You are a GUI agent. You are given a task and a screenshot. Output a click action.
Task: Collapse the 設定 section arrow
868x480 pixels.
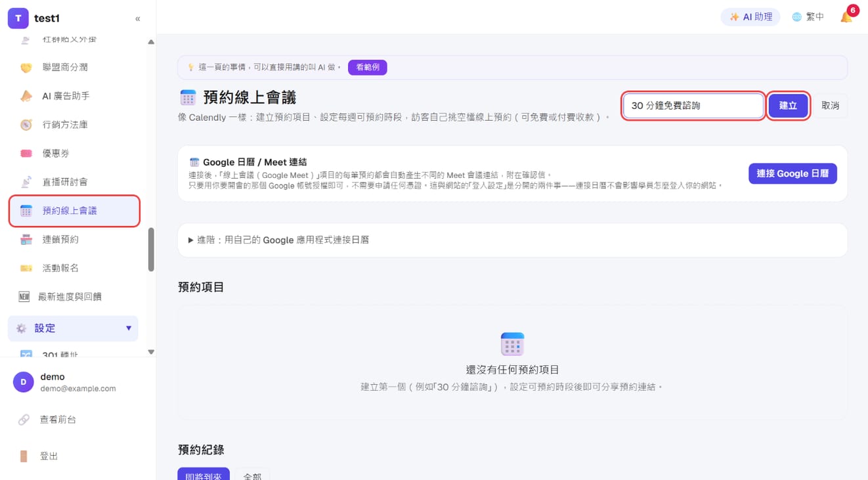pos(129,328)
